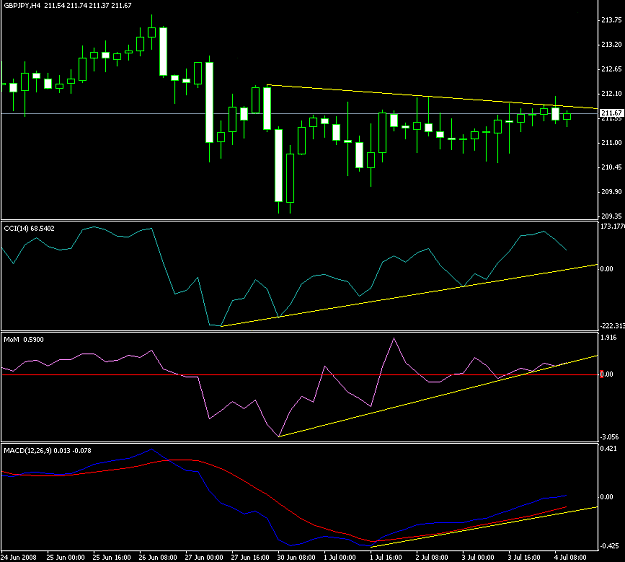Click the 1 Jul 16:00 time label
625x562 pixels.
tap(387, 557)
